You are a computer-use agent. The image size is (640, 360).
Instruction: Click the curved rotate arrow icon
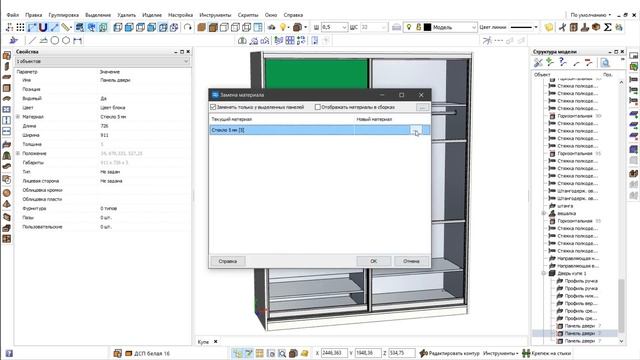pyautogui.click(x=187, y=27)
